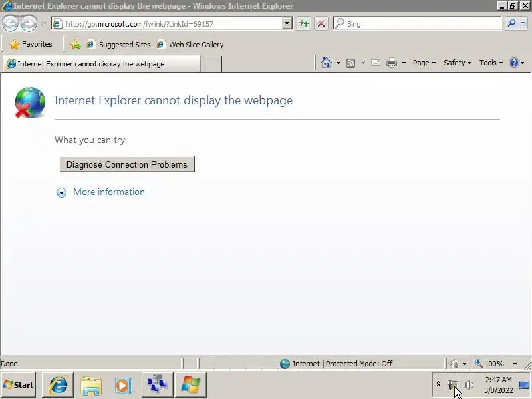Screen dimensions: 532x399
Task: Click Add to Favorites Bar icon
Action: (76, 45)
